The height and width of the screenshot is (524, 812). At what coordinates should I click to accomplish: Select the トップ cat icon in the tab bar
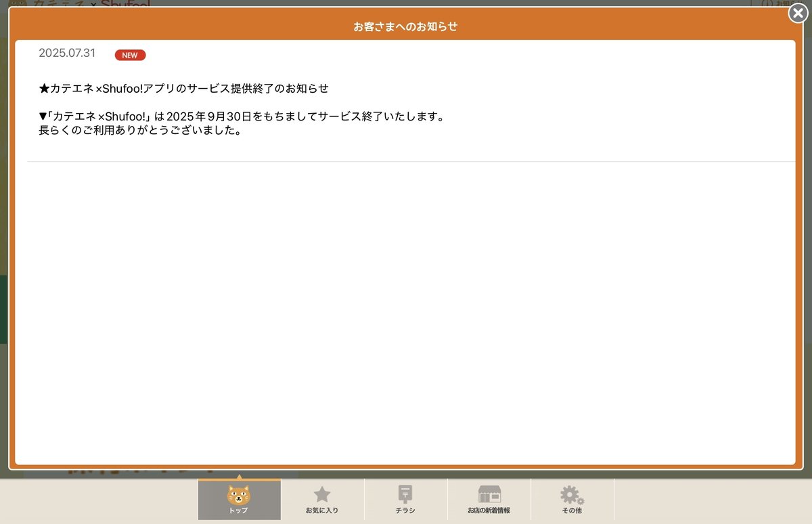[240, 494]
